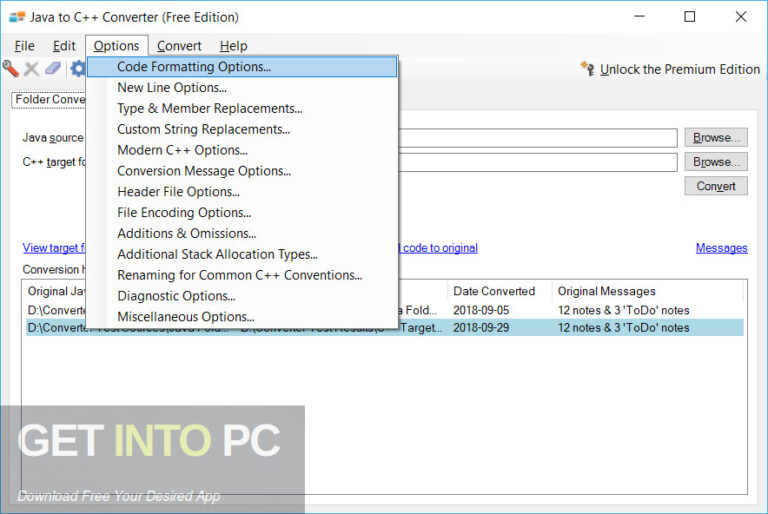Minimize the converter window
The height and width of the screenshot is (514, 768).
(639, 17)
